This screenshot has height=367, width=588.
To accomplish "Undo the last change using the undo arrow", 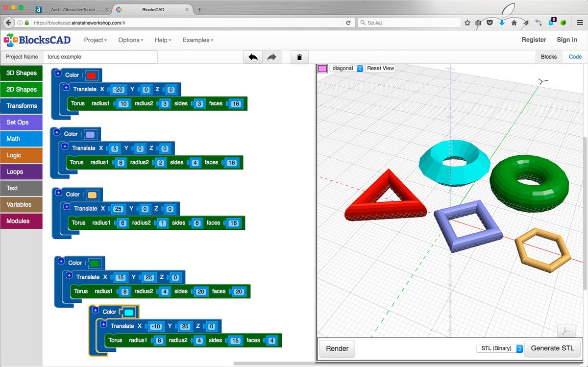I will [253, 57].
